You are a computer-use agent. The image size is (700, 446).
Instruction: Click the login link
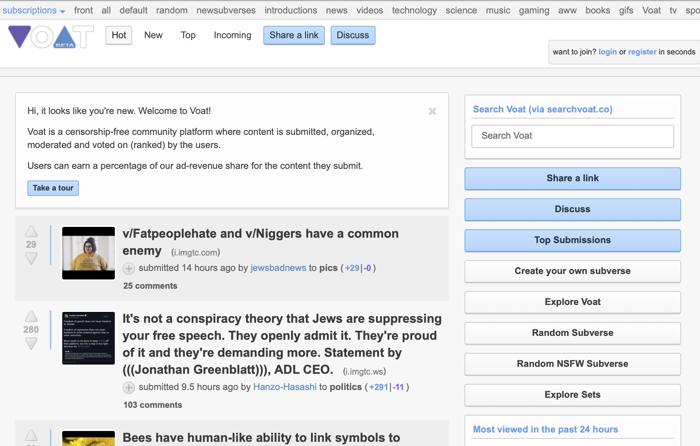[608, 52]
